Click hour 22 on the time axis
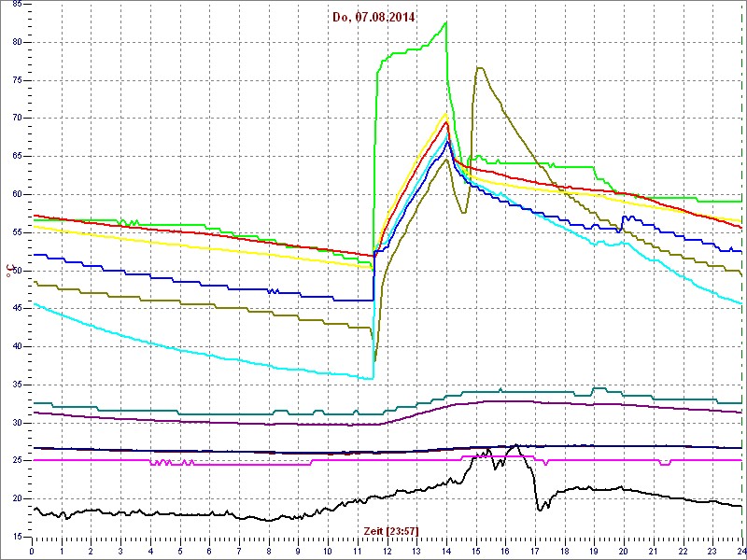The image size is (747, 560). pos(684,550)
